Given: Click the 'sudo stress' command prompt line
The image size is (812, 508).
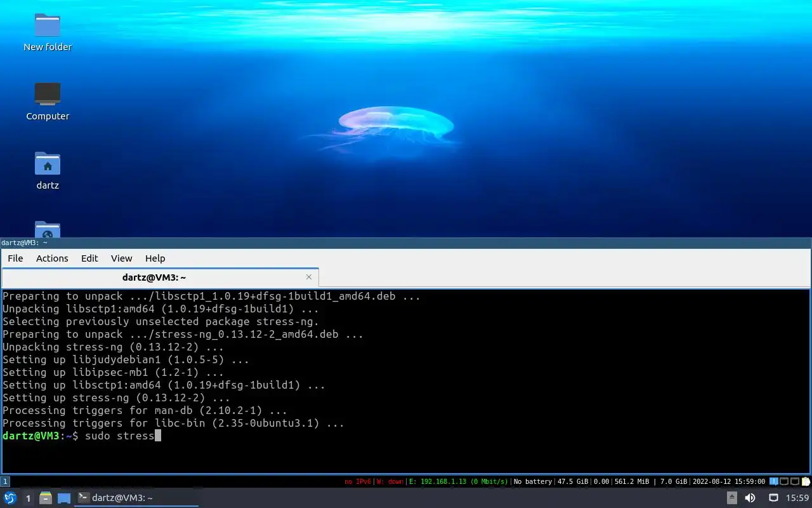Looking at the screenshot, I should tap(82, 436).
